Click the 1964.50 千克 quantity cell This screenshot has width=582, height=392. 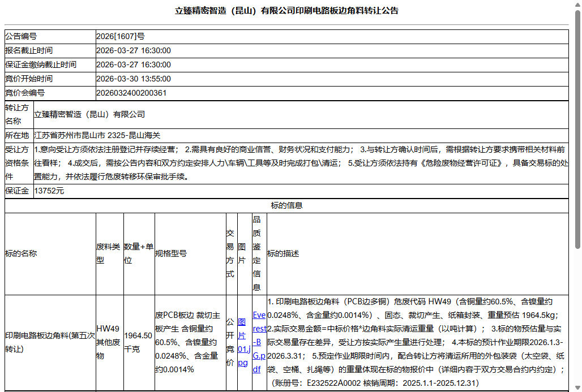tap(139, 342)
